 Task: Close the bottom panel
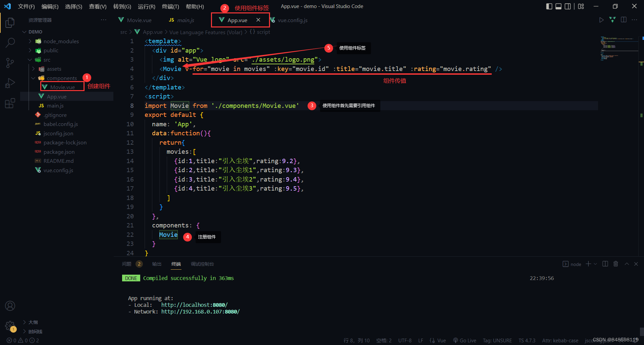pyautogui.click(x=636, y=264)
